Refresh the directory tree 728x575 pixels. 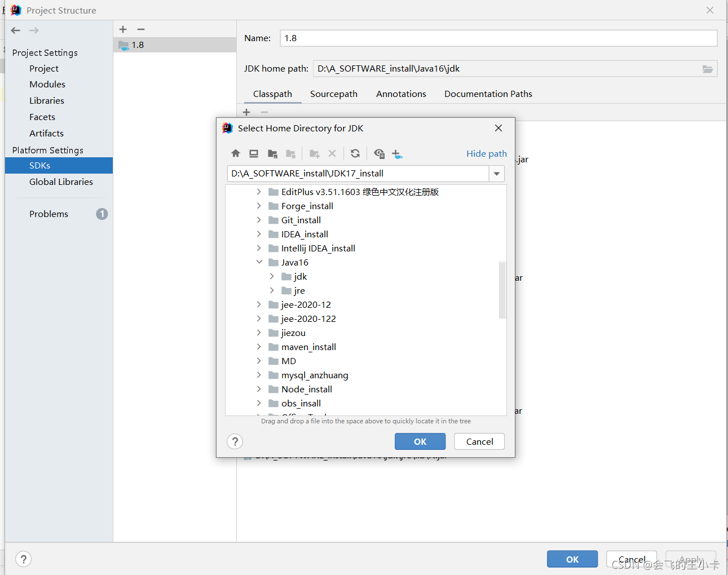pyautogui.click(x=355, y=153)
